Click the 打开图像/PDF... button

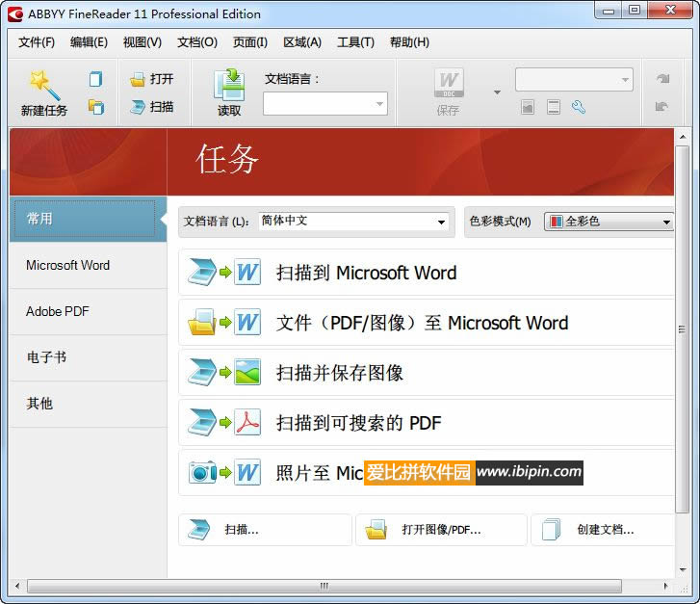pos(441,530)
